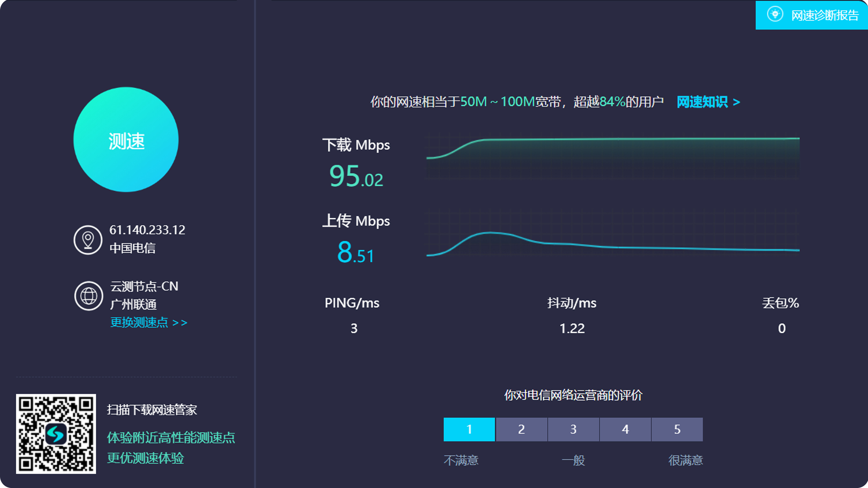Click the 一般 rating caption

573,460
